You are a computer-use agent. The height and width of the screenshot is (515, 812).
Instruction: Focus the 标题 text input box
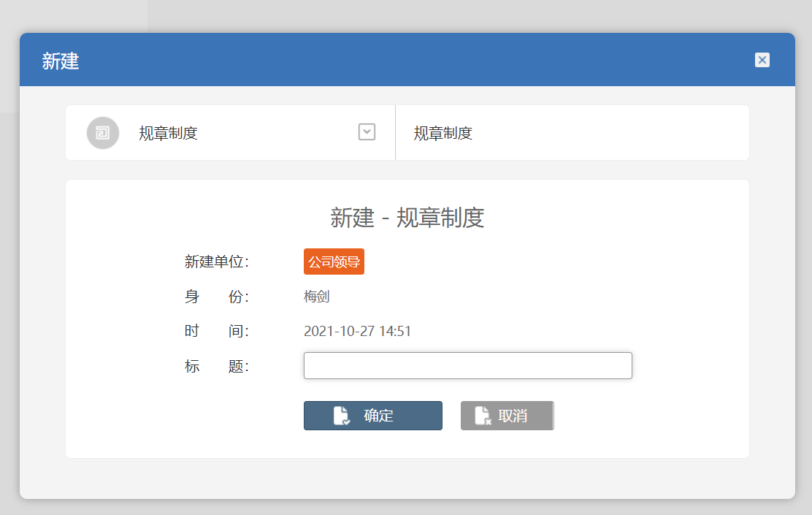pos(467,366)
